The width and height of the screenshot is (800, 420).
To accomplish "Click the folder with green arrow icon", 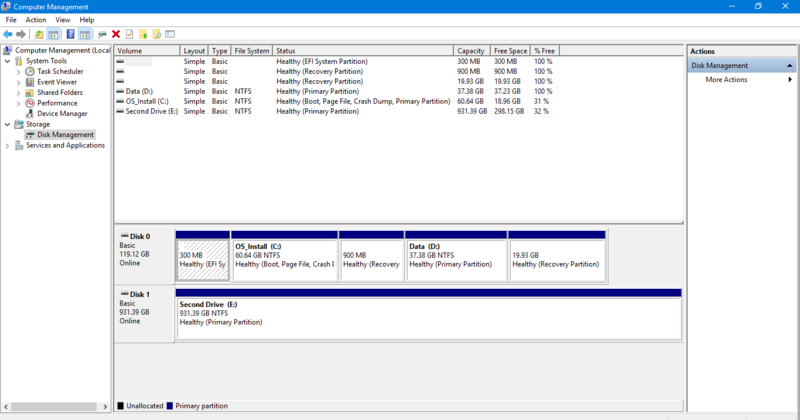I will (143, 34).
